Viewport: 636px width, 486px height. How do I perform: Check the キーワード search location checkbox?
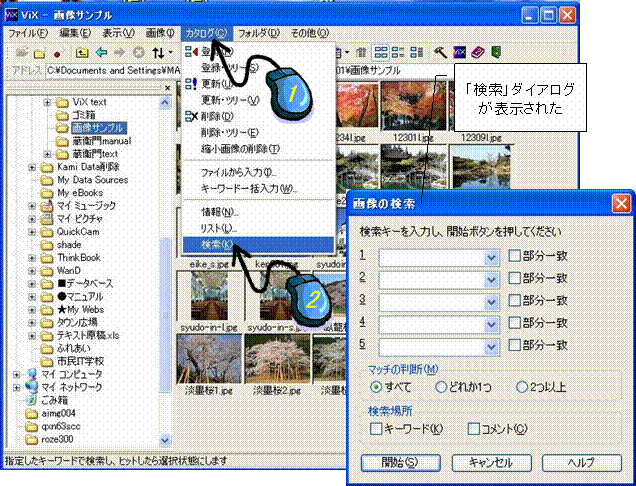coord(376,429)
